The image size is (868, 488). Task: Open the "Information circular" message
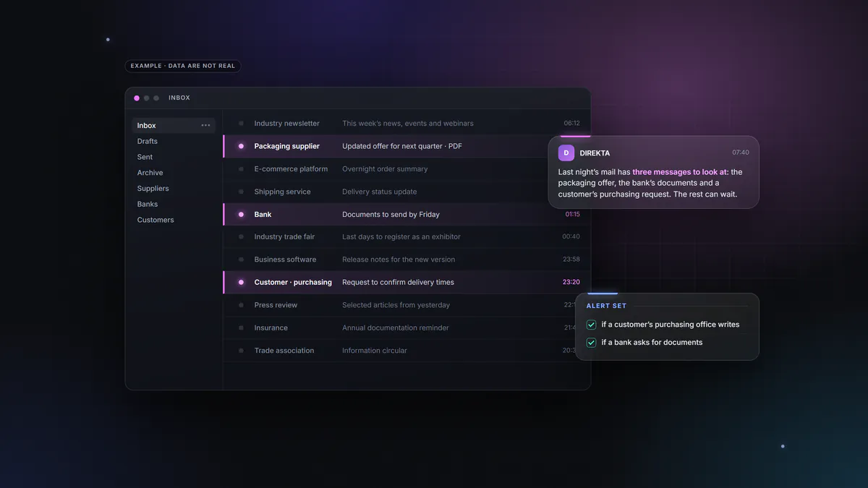(x=407, y=351)
